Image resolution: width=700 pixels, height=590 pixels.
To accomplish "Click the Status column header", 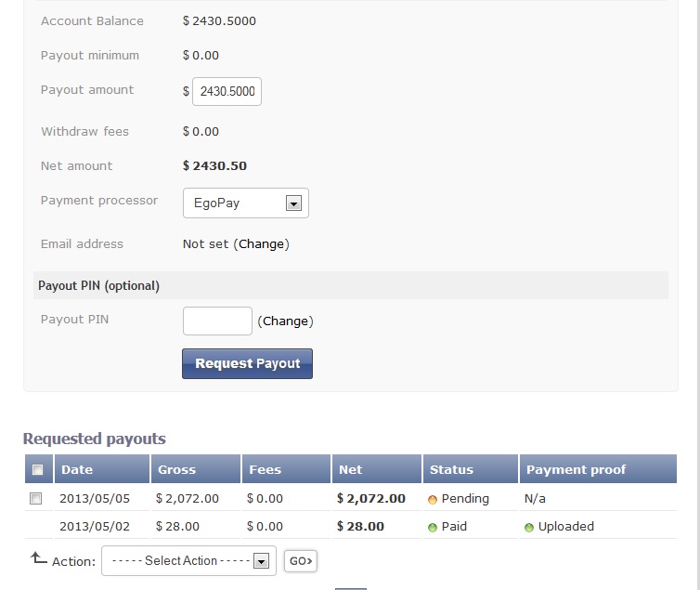I will (x=471, y=469).
